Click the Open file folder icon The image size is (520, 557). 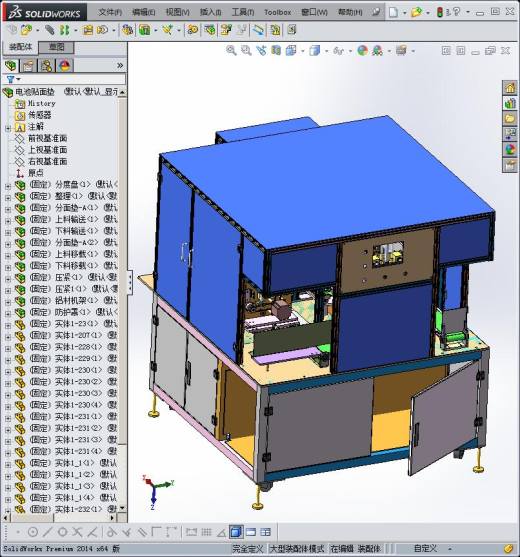click(416, 12)
